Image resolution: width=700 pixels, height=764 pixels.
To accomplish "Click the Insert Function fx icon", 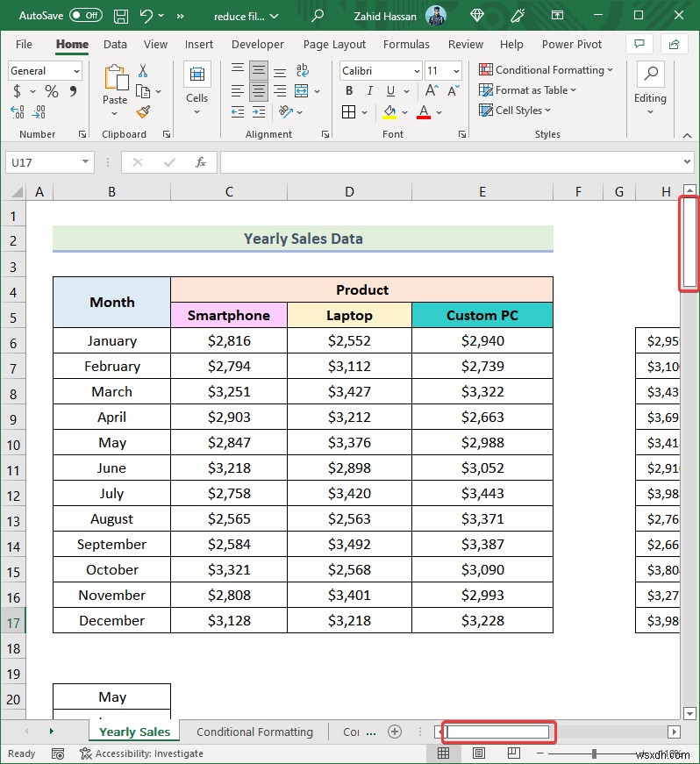I will [x=201, y=162].
